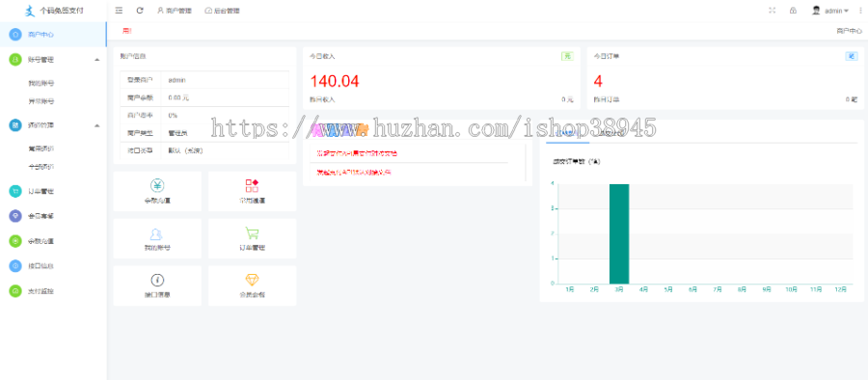868x380 pixels.
Task: Open 订单管理 in the sidebar
Action: (x=41, y=191)
